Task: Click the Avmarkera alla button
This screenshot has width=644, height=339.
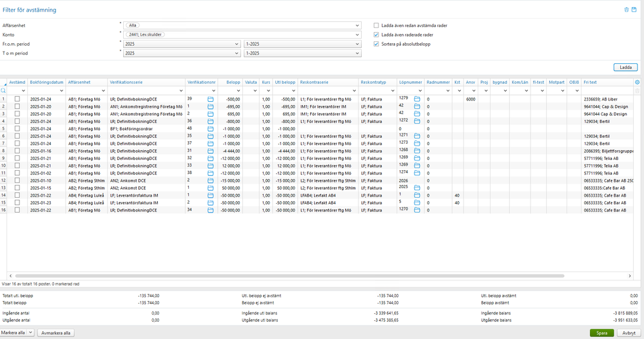Action: 55,333
